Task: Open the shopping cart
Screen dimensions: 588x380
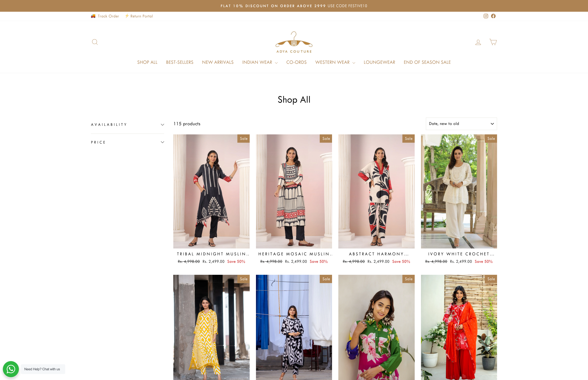Action: coord(493,42)
